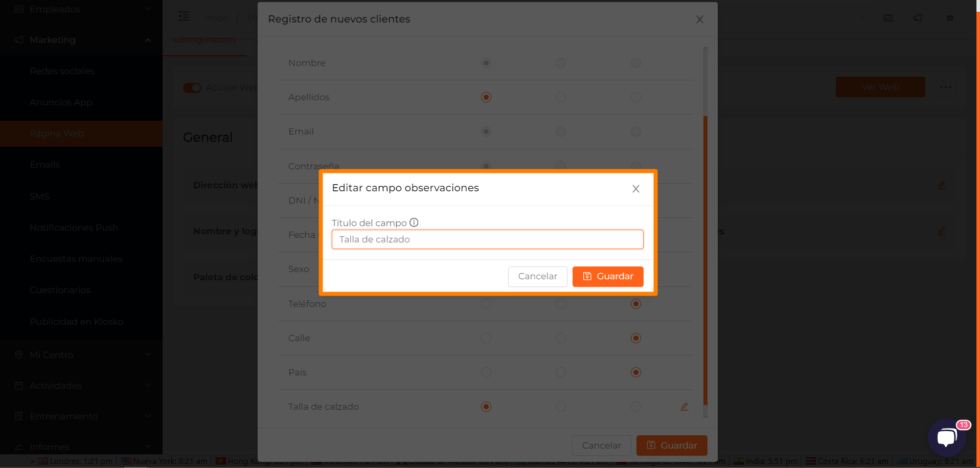Click Guardar in the edit field dialog
This screenshot has width=980, height=468.
point(608,277)
